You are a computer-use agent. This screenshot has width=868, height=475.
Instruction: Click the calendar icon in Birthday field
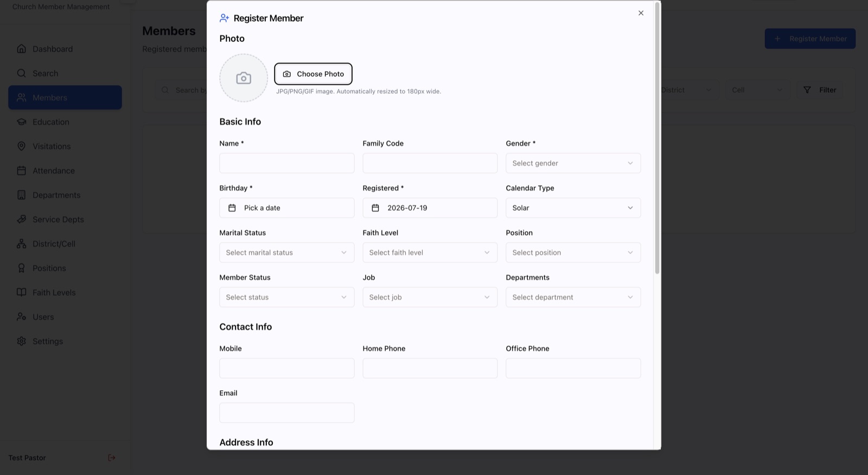[232, 208]
